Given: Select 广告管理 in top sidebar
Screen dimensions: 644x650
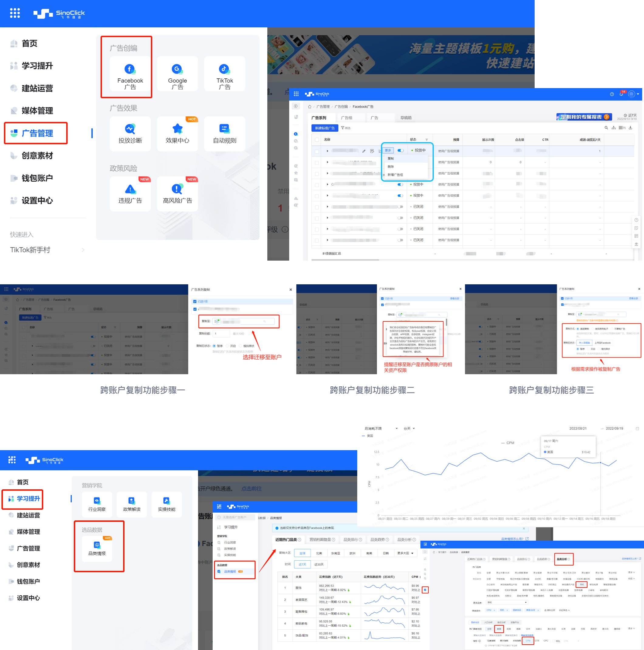Looking at the screenshot, I should (36, 133).
